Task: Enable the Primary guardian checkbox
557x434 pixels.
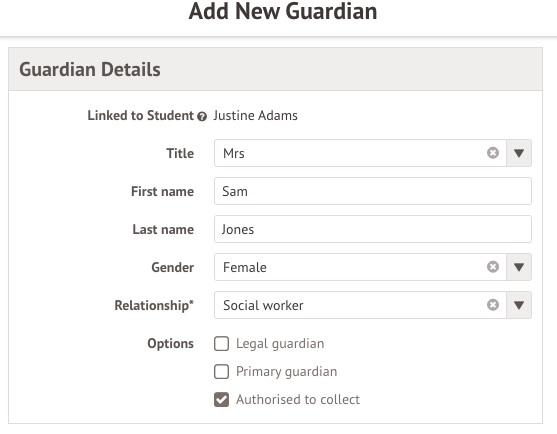Action: click(x=221, y=371)
